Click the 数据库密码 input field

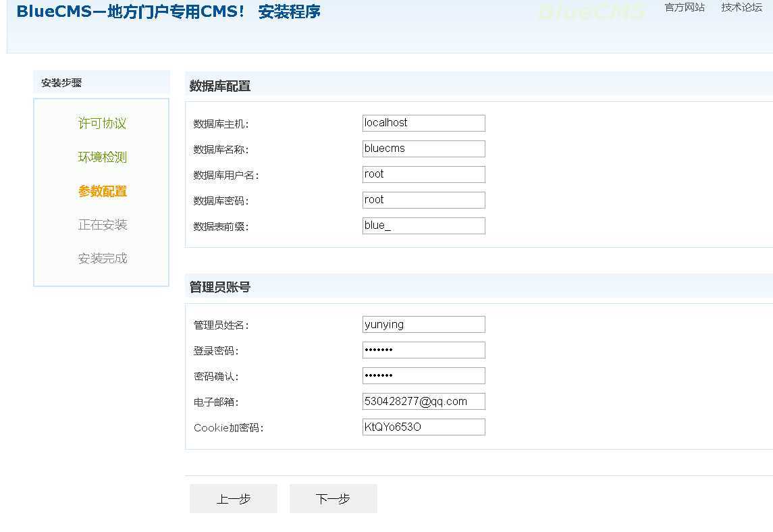click(x=423, y=201)
